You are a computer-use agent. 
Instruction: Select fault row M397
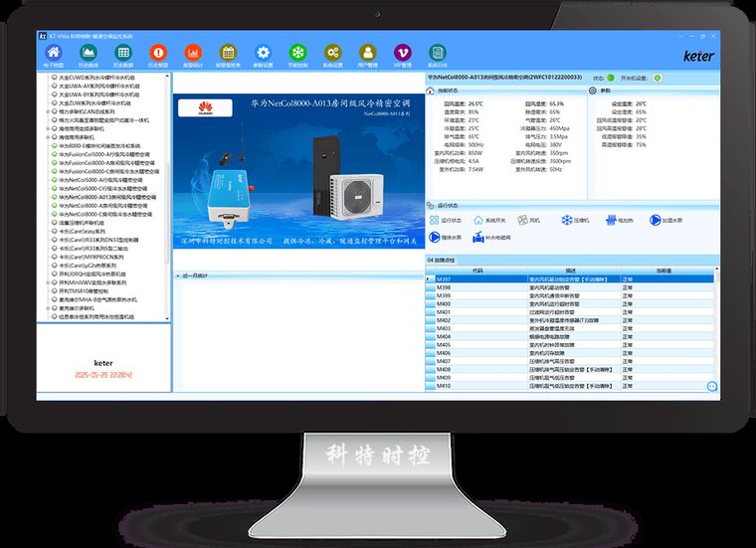coord(569,279)
